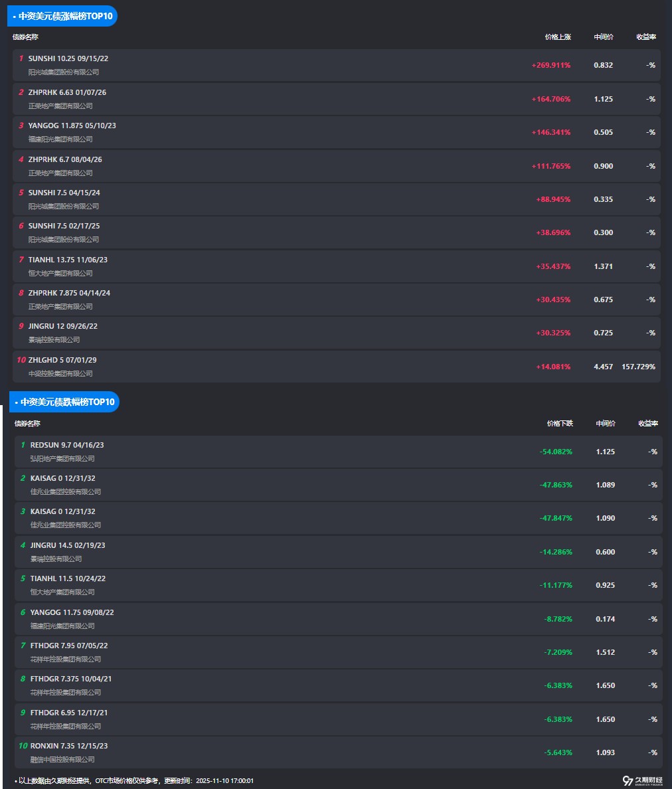Click the FTHDGR 6.95 12/17/21 bond name

coord(69,713)
